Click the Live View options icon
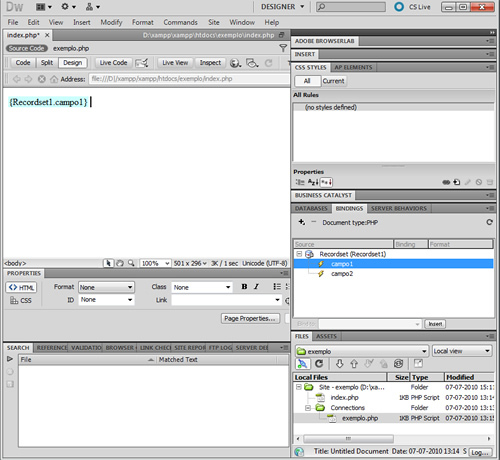This screenshot has height=460, width=500. click(x=142, y=63)
